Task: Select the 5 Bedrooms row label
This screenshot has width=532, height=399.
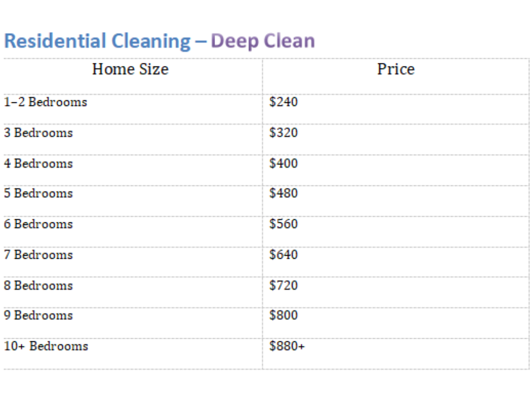Action: 38,194
